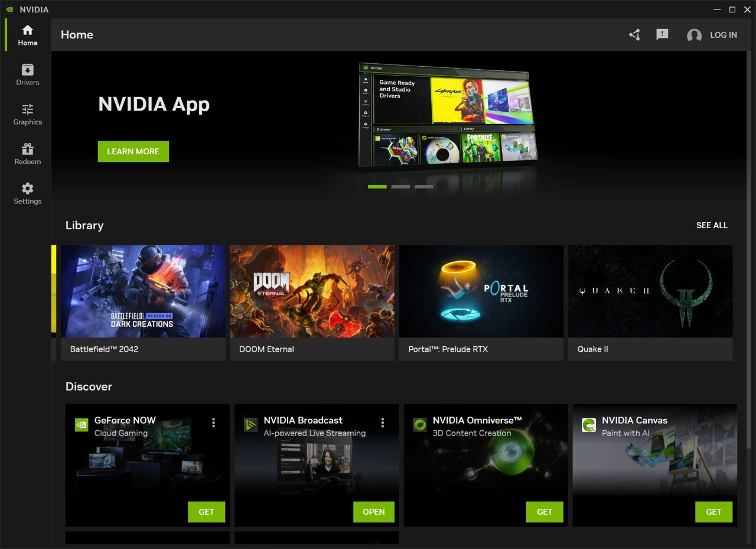Click the user profile avatar icon

pyautogui.click(x=694, y=35)
